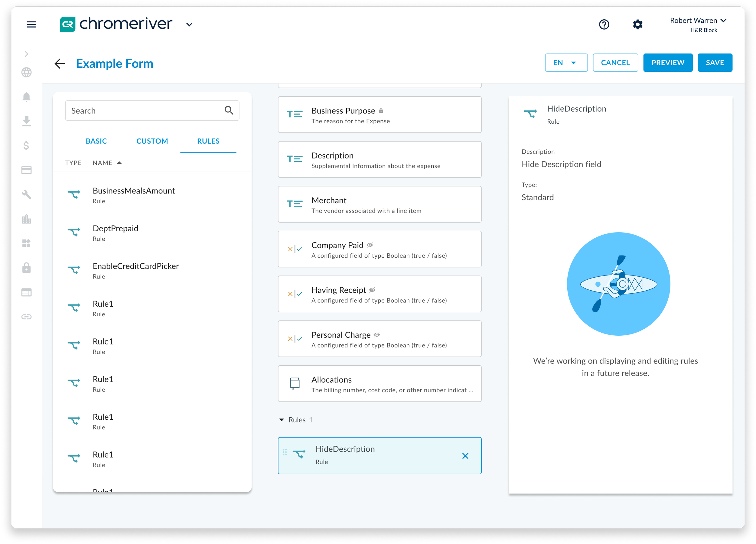Screen dimensions: 756x544
Task: Toggle hidden eye icon on Having Receipt
Action: pyautogui.click(x=372, y=290)
